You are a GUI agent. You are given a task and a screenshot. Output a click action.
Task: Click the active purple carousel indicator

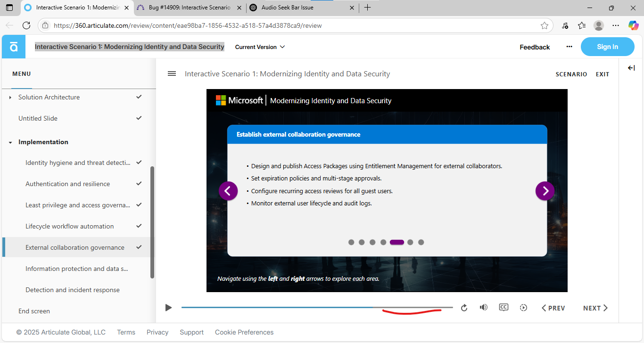click(x=397, y=242)
